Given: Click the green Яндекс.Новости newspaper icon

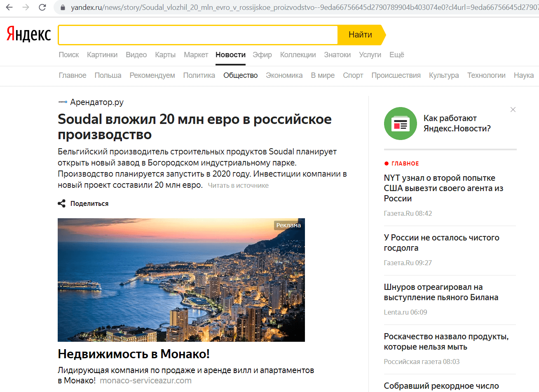Looking at the screenshot, I should pos(401,124).
